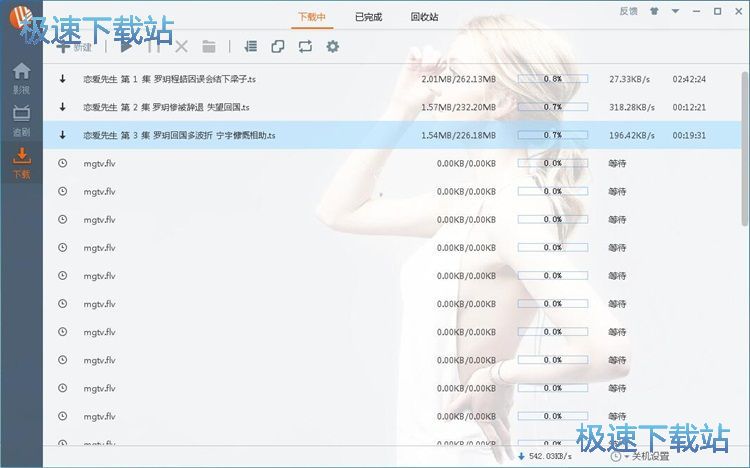The height and width of the screenshot is (468, 750).
Task: Click the app logo at the top left
Action: click(x=21, y=18)
